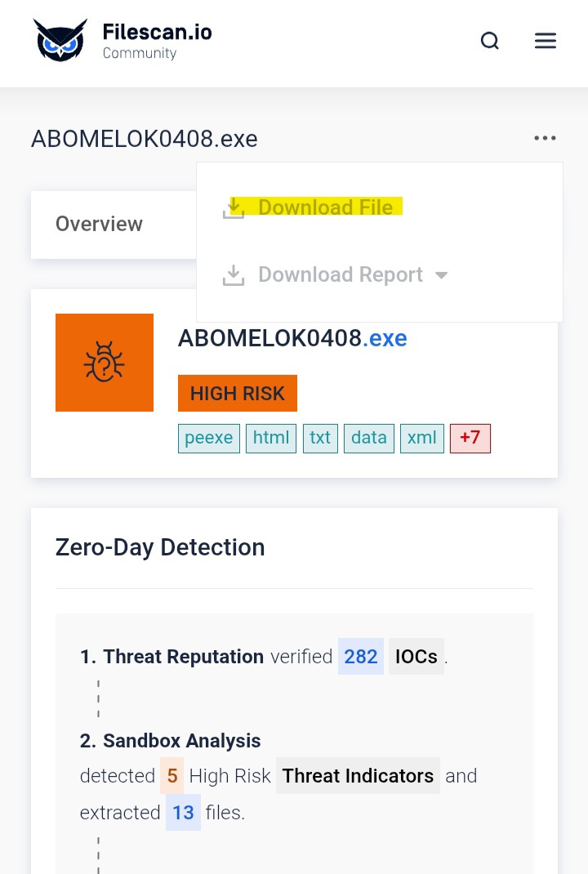Click the peexe tag
588x874 pixels.
pos(208,438)
